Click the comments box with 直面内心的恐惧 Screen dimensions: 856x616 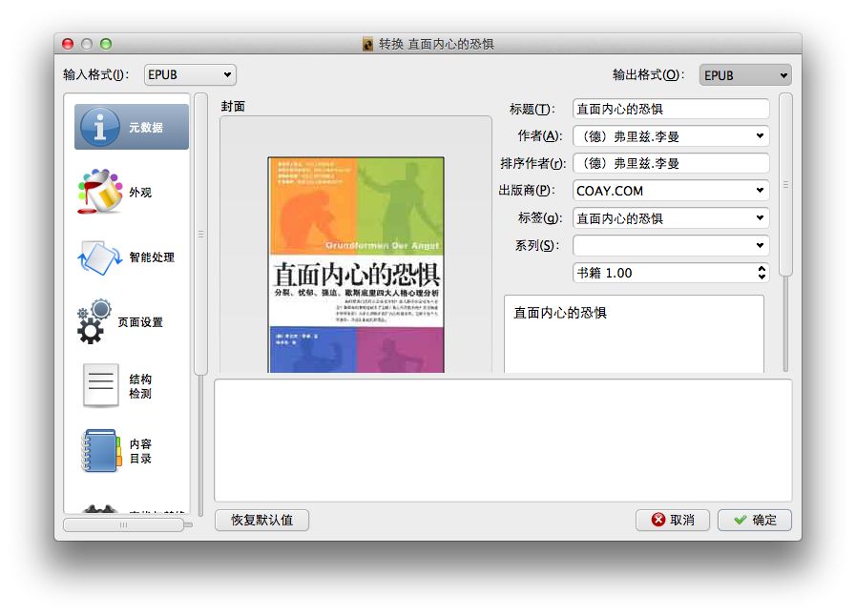634,334
